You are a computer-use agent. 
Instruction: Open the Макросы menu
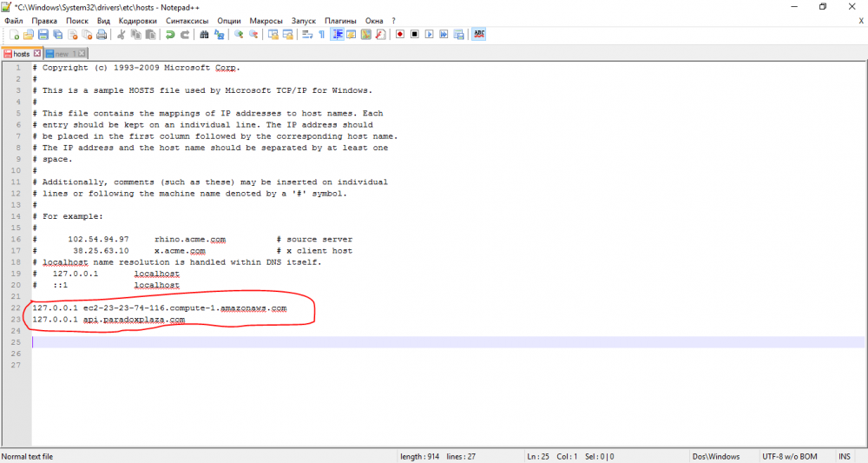click(266, 21)
